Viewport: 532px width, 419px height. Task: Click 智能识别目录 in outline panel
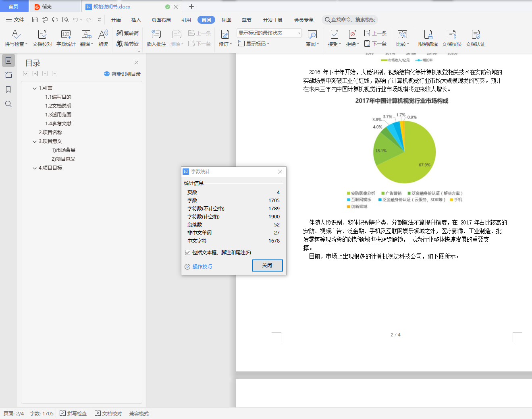tap(123, 74)
